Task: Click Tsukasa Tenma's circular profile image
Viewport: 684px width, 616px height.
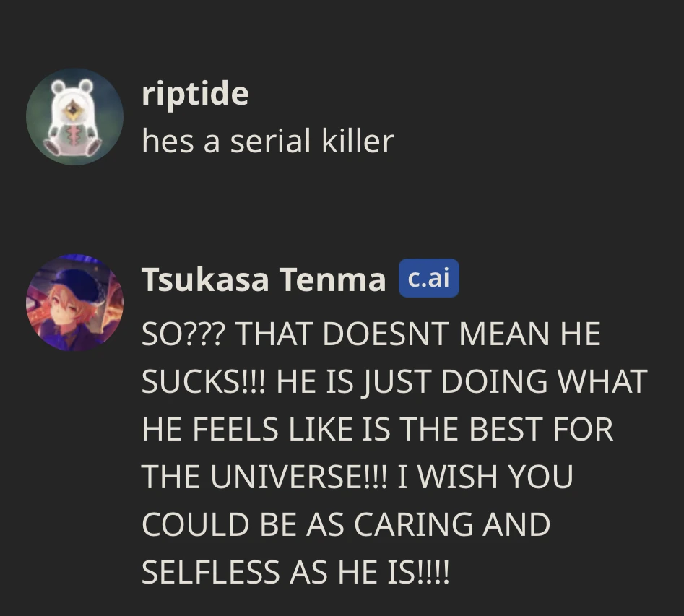Action: [74, 303]
